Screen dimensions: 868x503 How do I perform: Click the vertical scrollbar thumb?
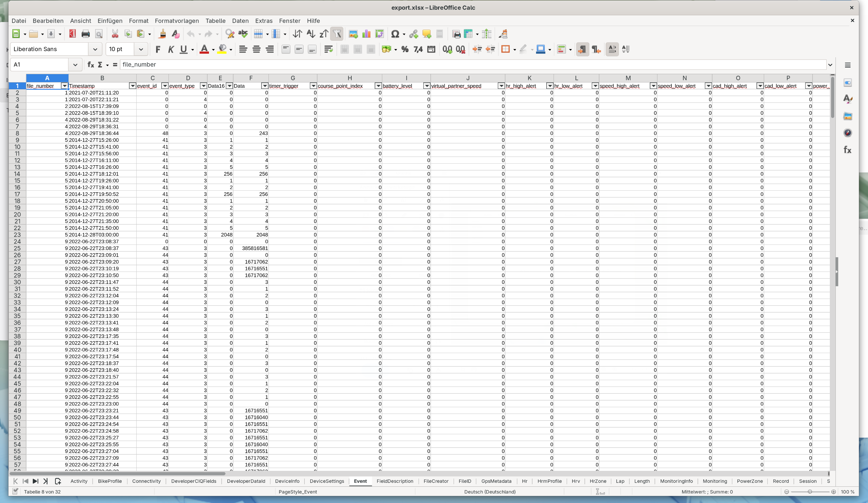point(833,97)
